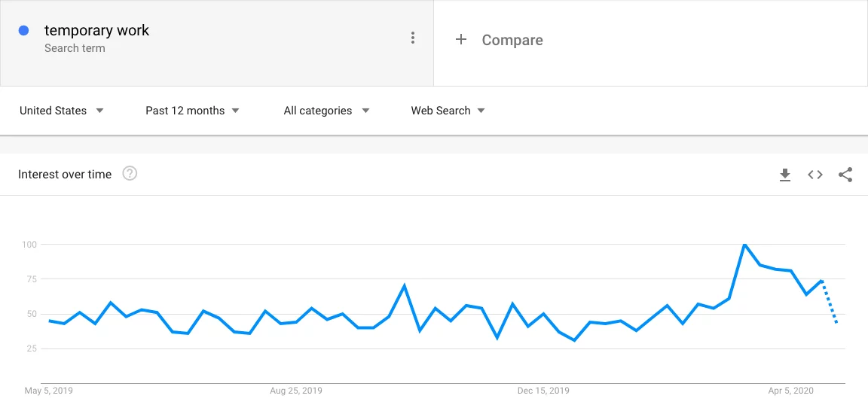
Task: Click the help question mark icon
Action: [130, 174]
